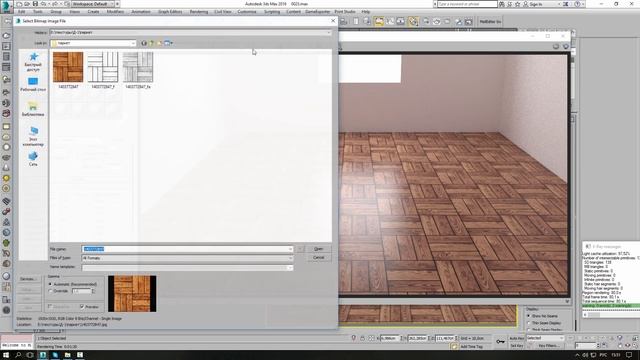Click the Network icon in dialog sidebar

(33, 156)
